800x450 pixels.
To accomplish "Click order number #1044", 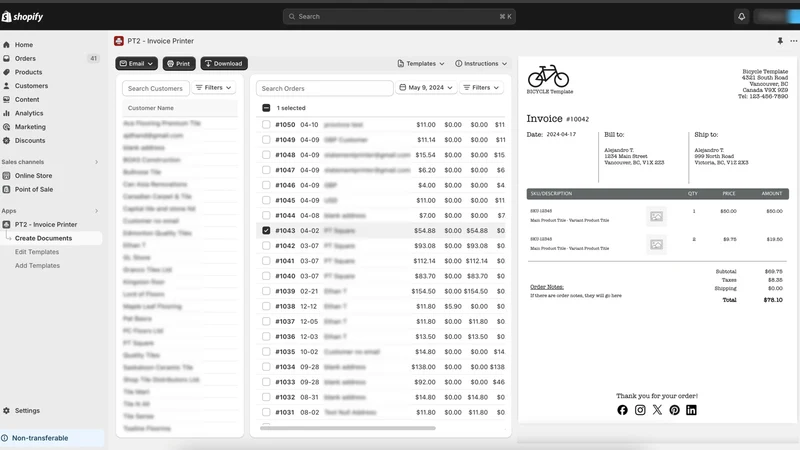I will point(285,215).
